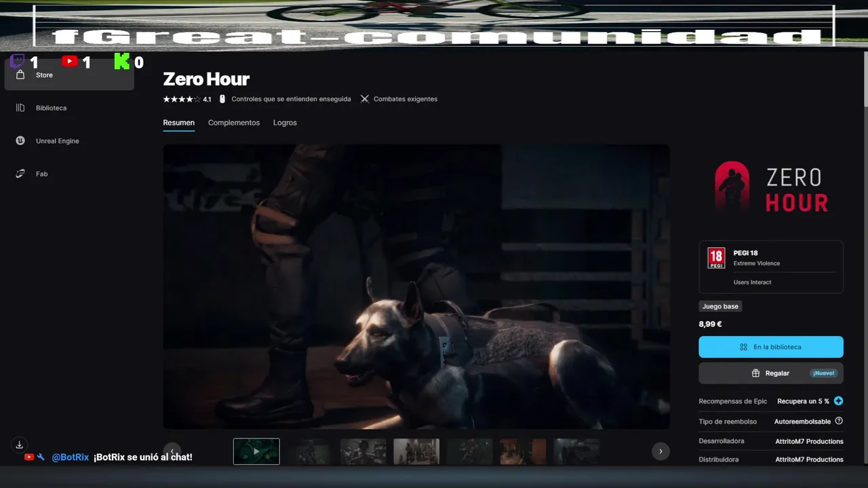The height and width of the screenshot is (488, 868).
Task: Select the seventh screenshot thumbnail
Action: pyautogui.click(x=576, y=451)
